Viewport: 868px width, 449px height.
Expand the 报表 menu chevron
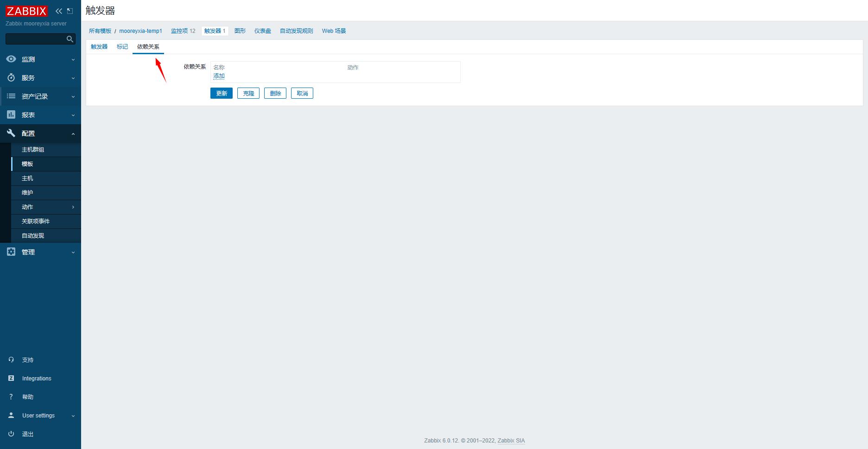73,115
